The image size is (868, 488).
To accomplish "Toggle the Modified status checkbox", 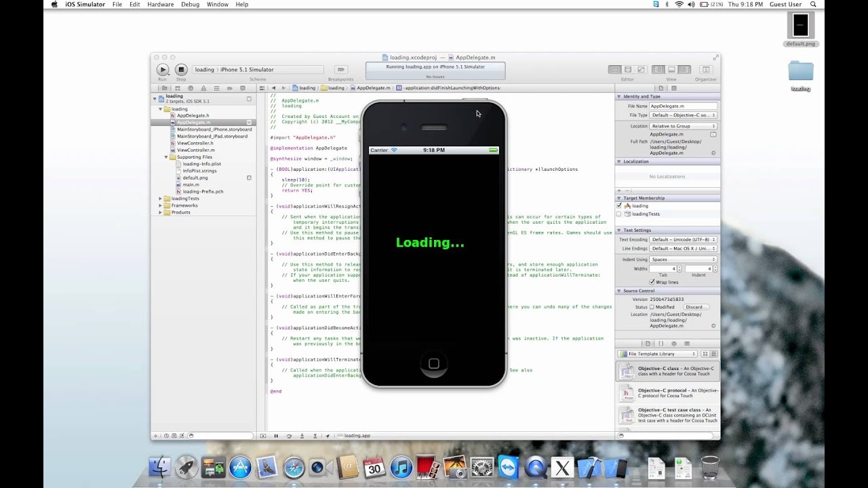I will [x=652, y=307].
